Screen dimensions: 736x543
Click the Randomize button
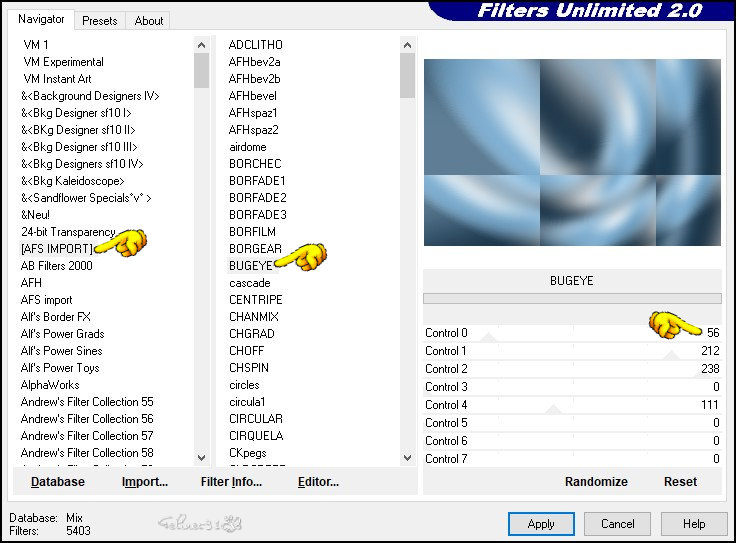[596, 482]
